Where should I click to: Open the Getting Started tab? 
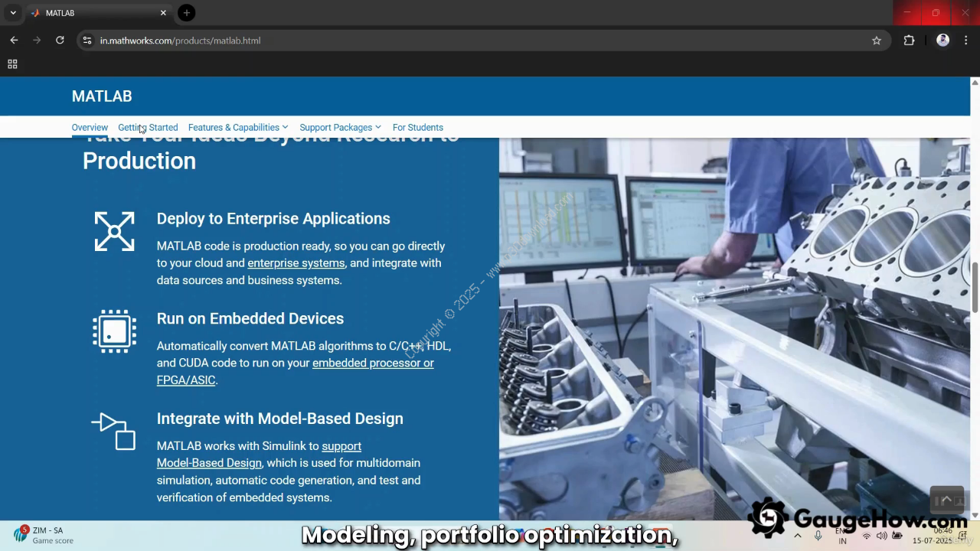(148, 128)
